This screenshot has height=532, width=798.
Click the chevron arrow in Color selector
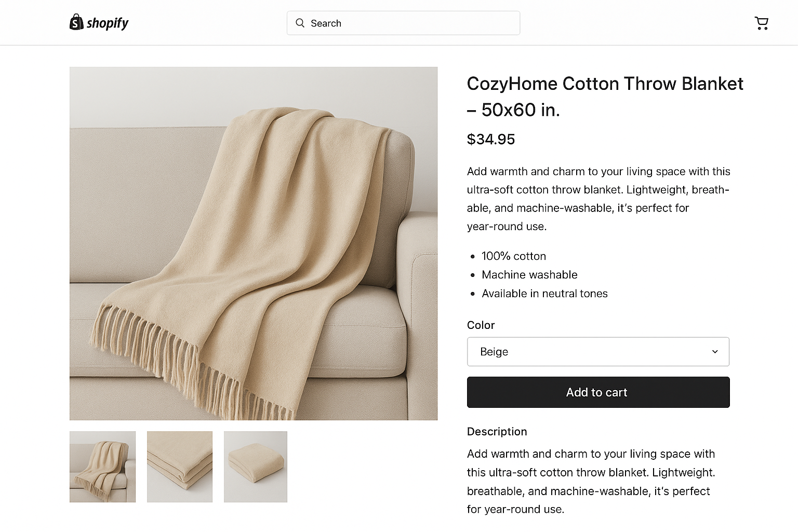(715, 352)
